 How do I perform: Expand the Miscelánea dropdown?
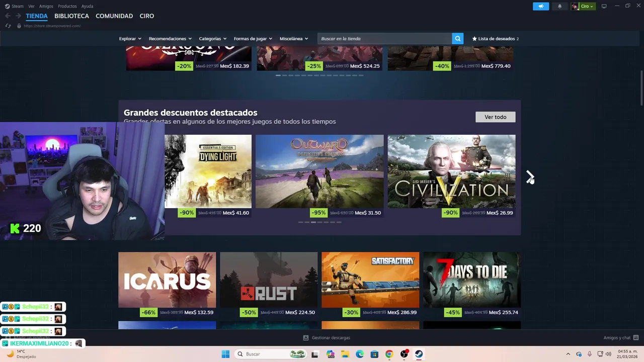(x=294, y=39)
